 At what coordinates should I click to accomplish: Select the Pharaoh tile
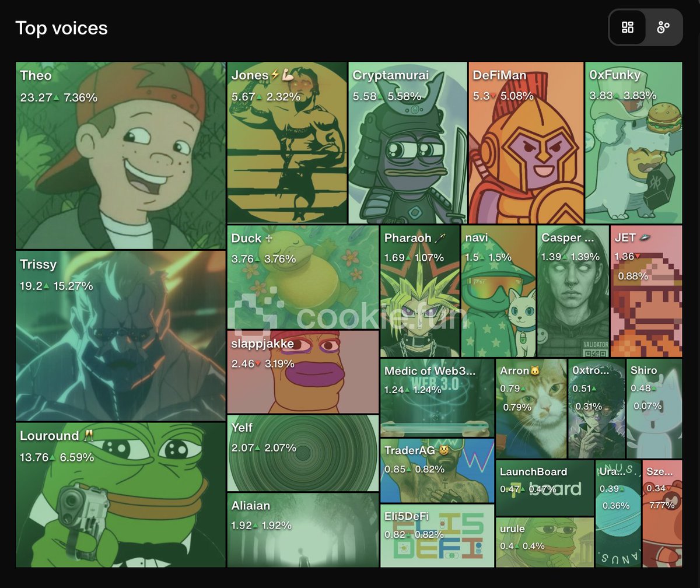[420, 291]
